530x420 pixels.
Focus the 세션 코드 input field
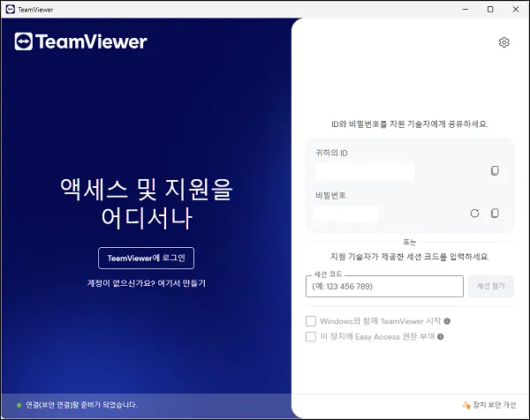(384, 287)
